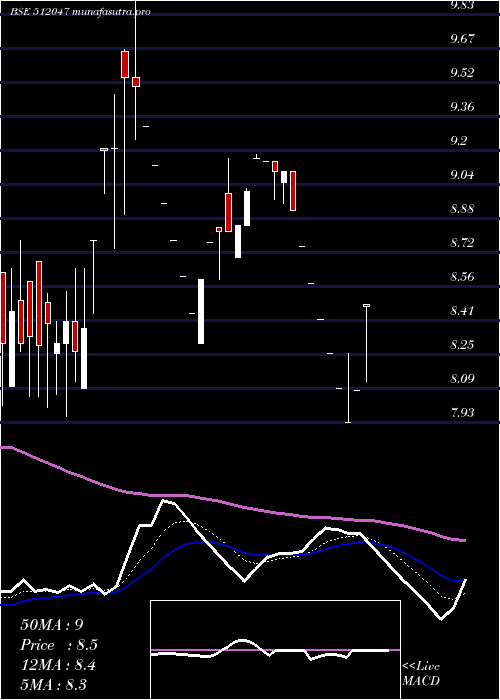Select the 7.93 price axis label
500x700 pixels.
point(462,412)
